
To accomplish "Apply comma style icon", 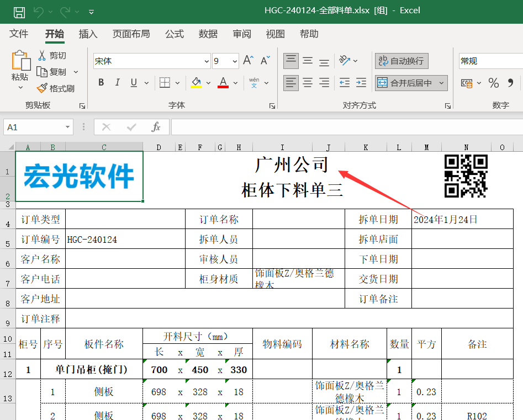I will pos(510,83).
